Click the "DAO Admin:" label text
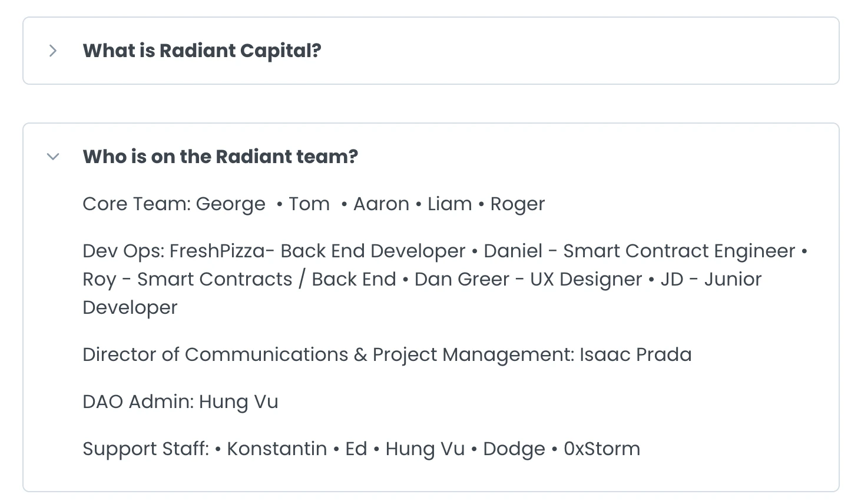861x504 pixels. coord(138,402)
